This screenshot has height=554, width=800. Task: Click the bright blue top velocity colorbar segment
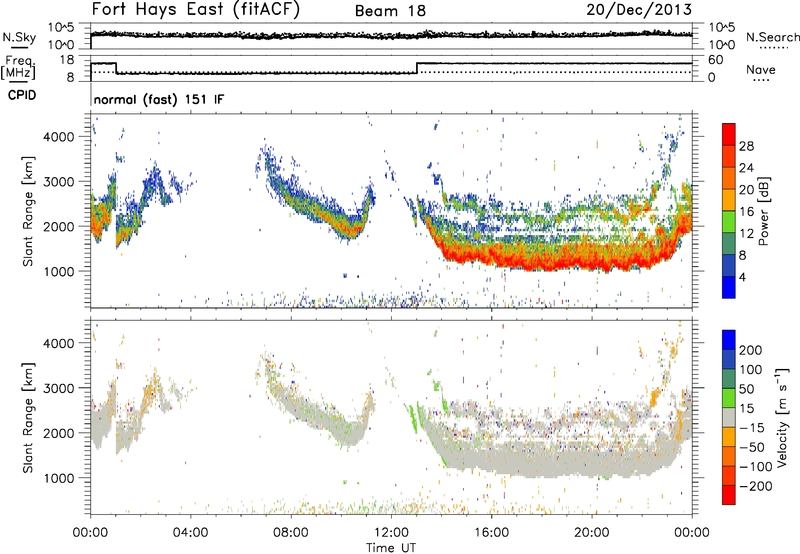click(x=729, y=340)
